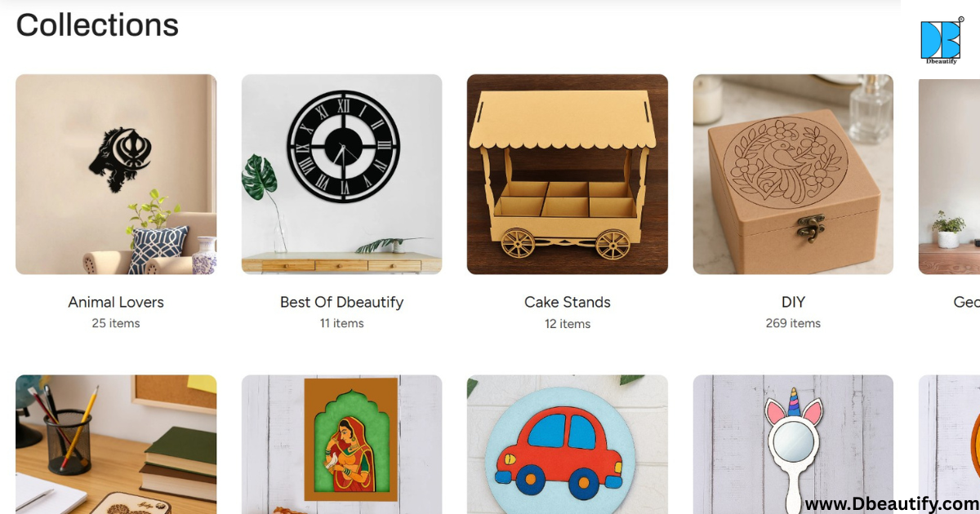
Task: Click the 269 items count label
Action: [x=793, y=323]
